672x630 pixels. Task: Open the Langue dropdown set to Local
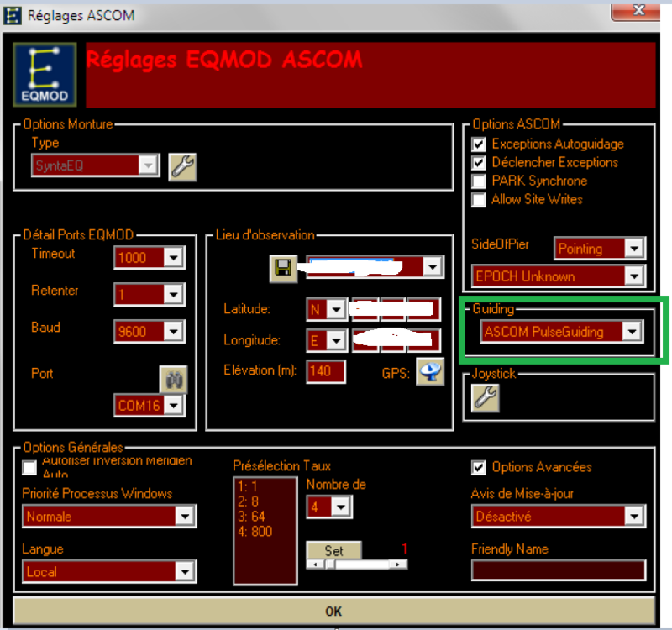pyautogui.click(x=186, y=572)
